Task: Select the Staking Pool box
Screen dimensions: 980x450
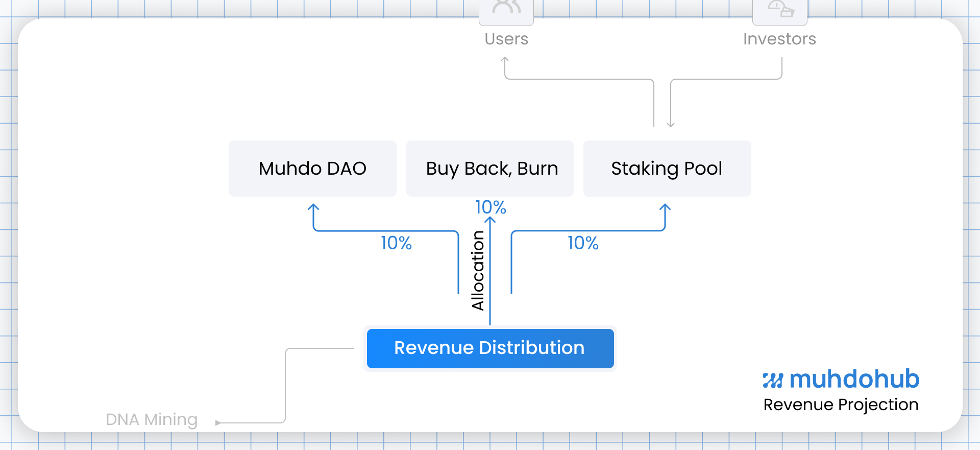Action: (667, 169)
